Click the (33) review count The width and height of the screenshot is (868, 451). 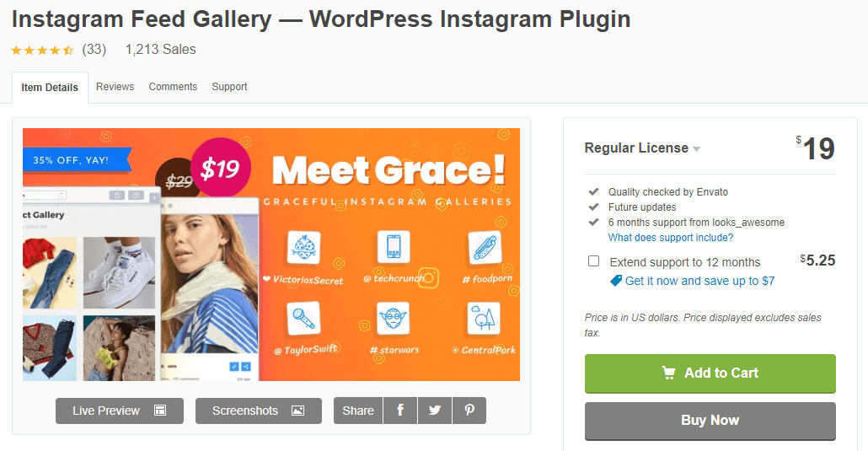[x=94, y=49]
